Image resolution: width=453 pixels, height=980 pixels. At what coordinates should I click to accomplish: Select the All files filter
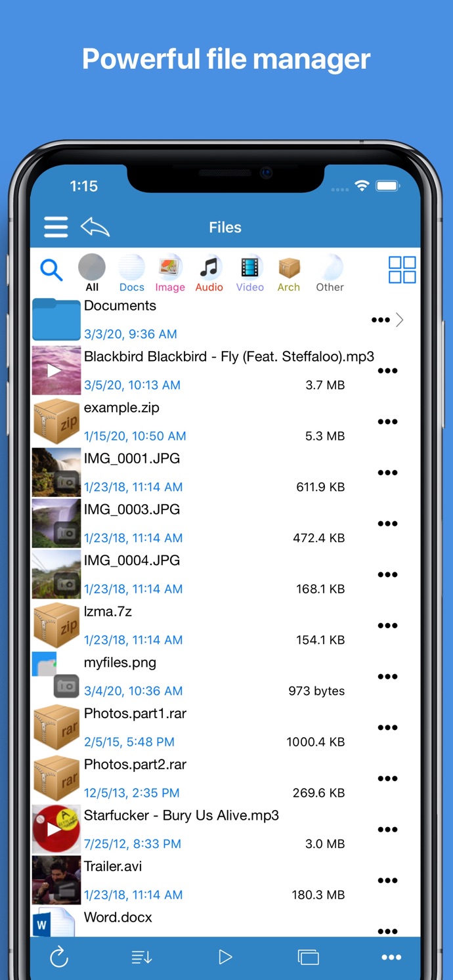92,274
